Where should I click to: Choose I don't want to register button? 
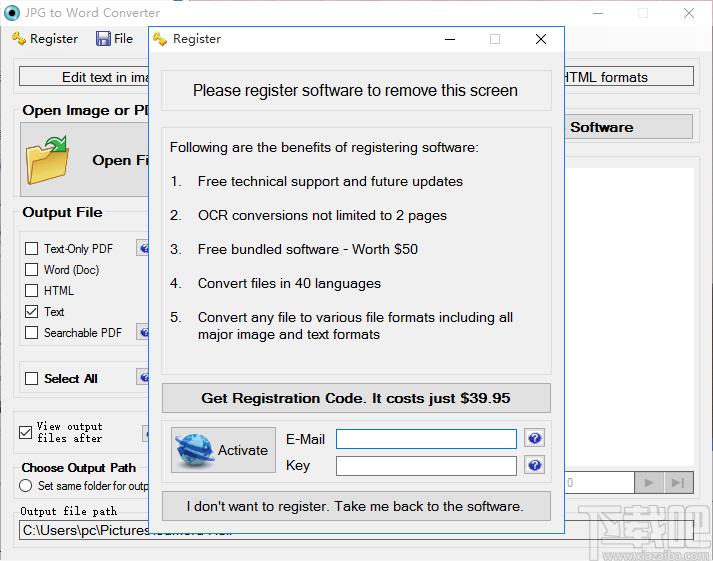coord(356,506)
